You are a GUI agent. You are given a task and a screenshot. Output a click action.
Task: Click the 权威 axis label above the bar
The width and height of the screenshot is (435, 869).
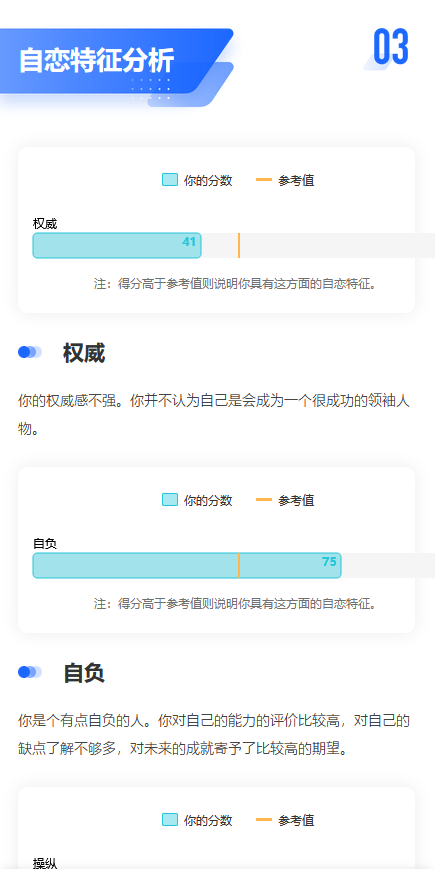click(45, 224)
